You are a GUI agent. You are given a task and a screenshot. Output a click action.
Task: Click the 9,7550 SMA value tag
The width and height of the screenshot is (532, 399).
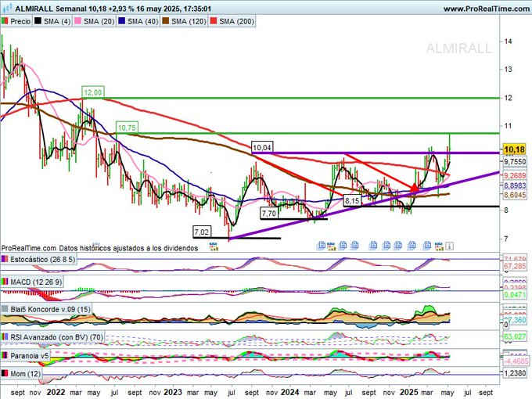[514, 161]
